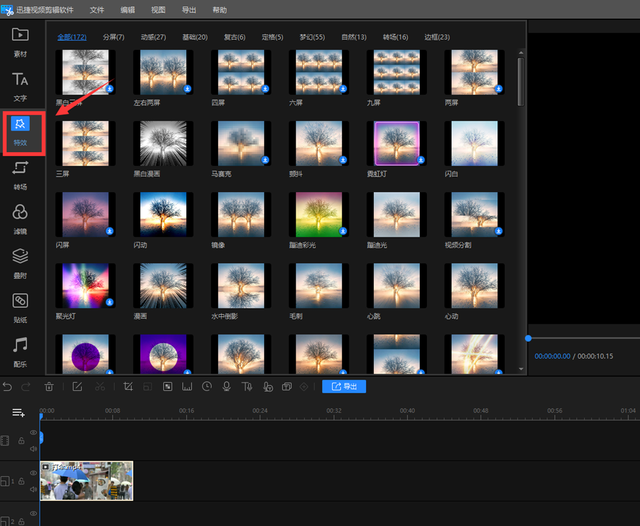
Task: Click the edit pencil icon in toolbar
Action: (x=77, y=386)
